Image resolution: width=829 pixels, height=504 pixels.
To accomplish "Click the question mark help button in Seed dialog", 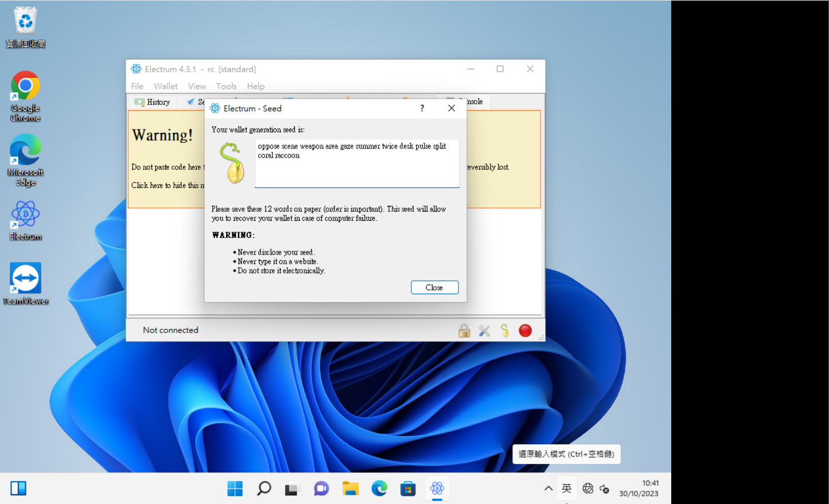I will coord(422,108).
